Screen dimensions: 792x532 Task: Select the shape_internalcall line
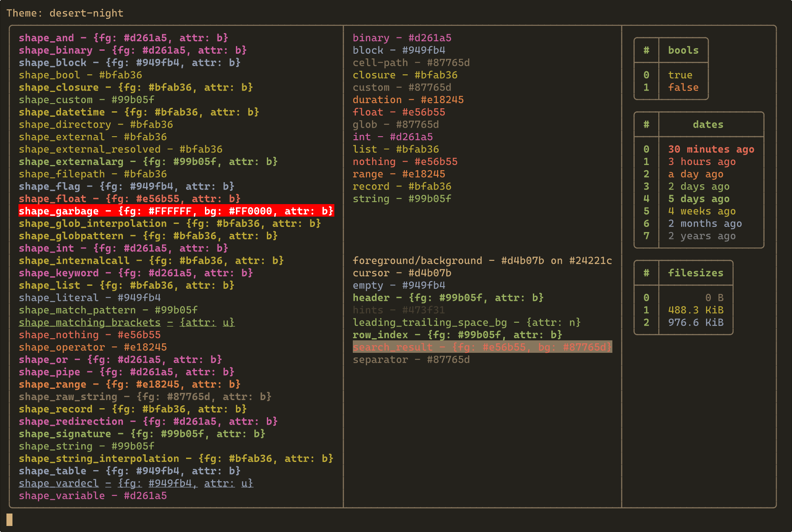[151, 261]
